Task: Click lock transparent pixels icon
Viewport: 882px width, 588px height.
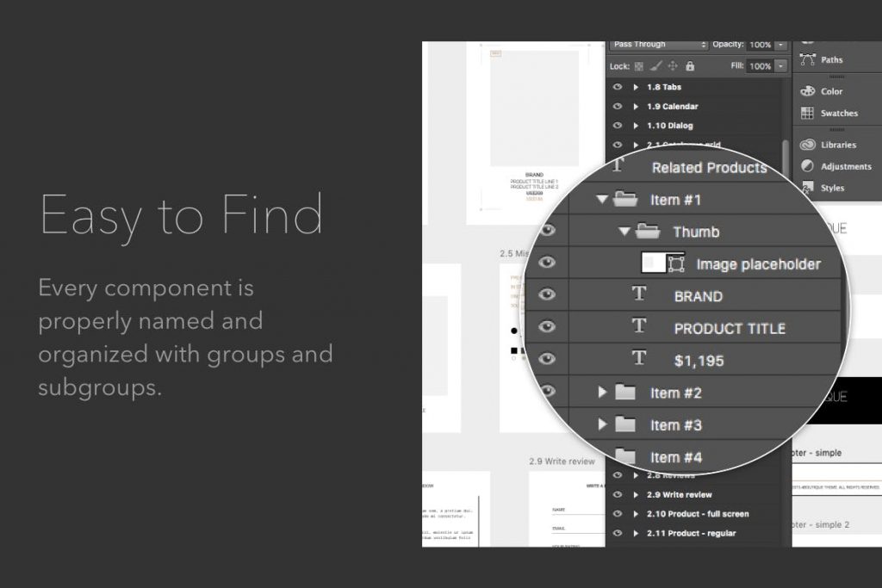Action: 639,66
